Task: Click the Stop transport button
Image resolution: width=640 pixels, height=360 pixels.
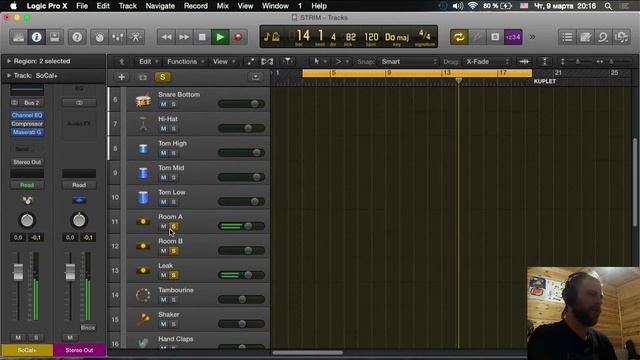Action: 202,37
